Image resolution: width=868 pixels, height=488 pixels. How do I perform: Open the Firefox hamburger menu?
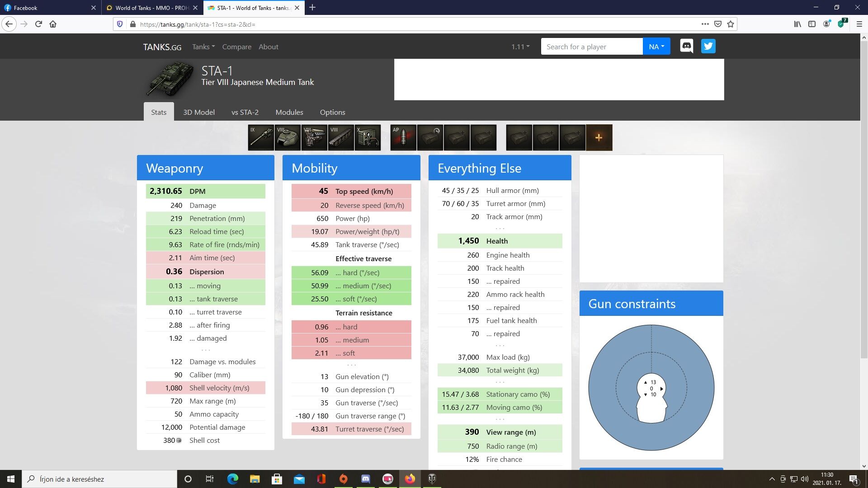pos(859,24)
